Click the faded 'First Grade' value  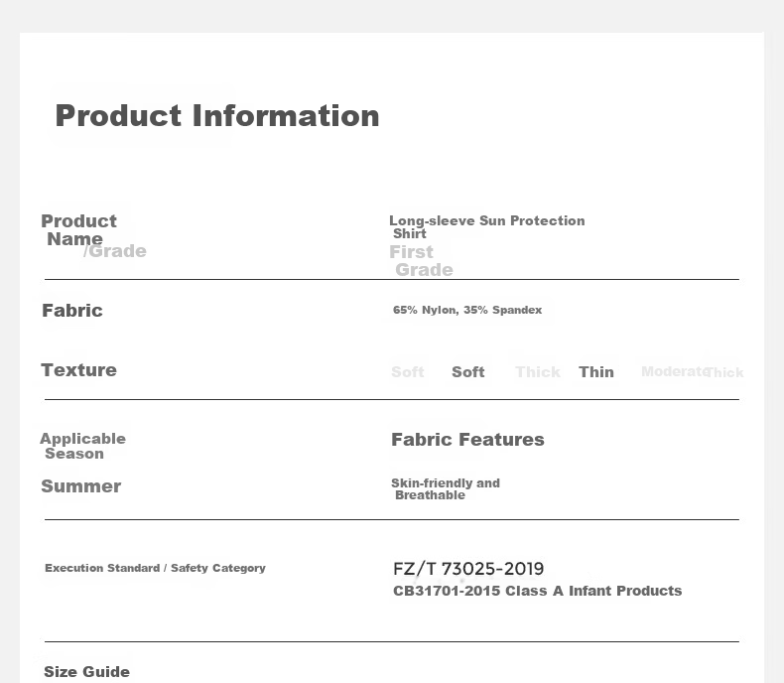pos(421,260)
